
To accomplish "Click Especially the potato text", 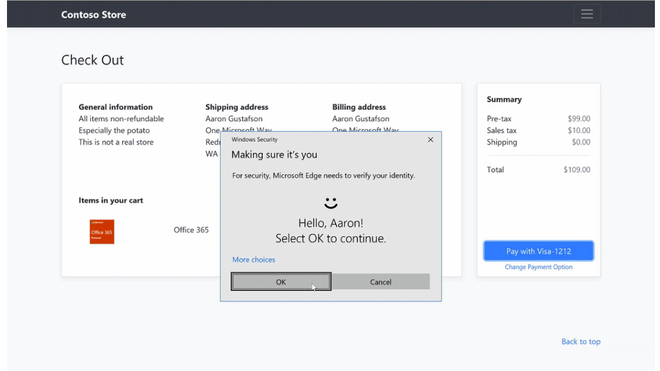I will (x=114, y=131).
